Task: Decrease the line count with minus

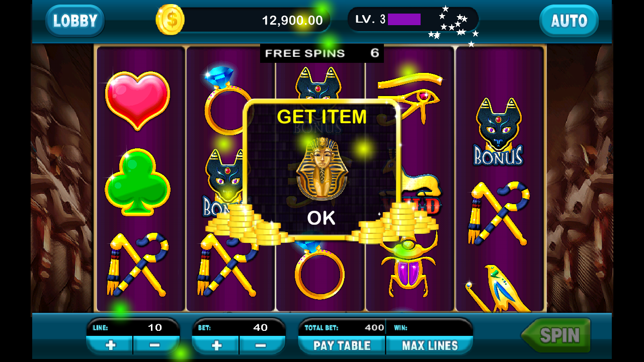Action: click(x=155, y=345)
